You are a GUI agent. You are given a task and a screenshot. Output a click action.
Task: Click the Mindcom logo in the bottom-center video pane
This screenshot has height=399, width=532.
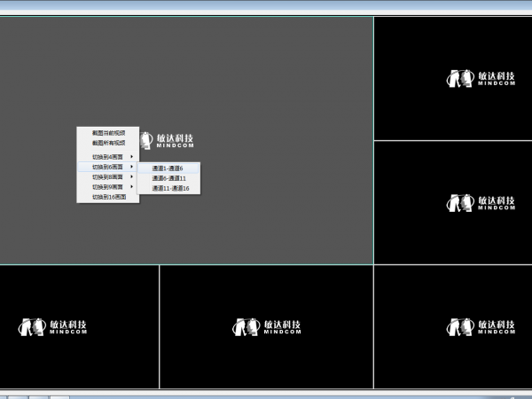266,326
